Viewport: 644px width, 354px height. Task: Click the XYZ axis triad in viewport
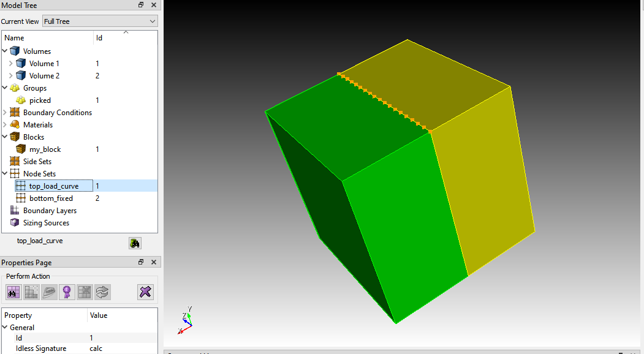[x=186, y=320]
